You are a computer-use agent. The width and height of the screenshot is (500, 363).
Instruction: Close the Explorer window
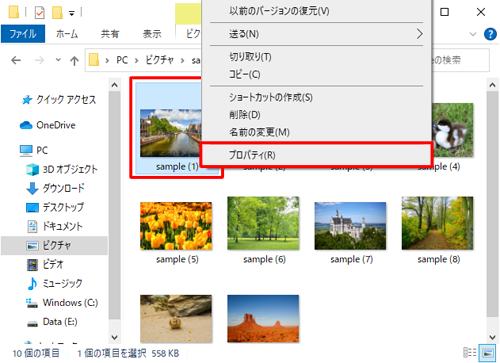(481, 12)
